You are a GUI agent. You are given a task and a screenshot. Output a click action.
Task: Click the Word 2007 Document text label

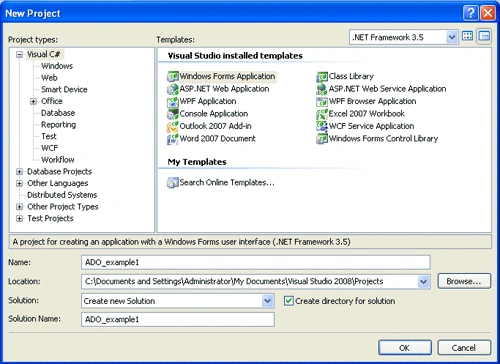[x=218, y=139]
